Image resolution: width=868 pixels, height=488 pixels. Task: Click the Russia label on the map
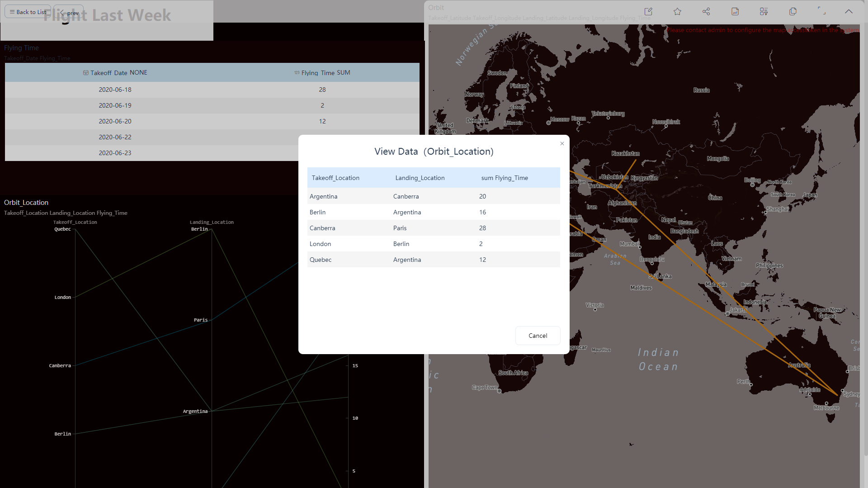point(701,90)
